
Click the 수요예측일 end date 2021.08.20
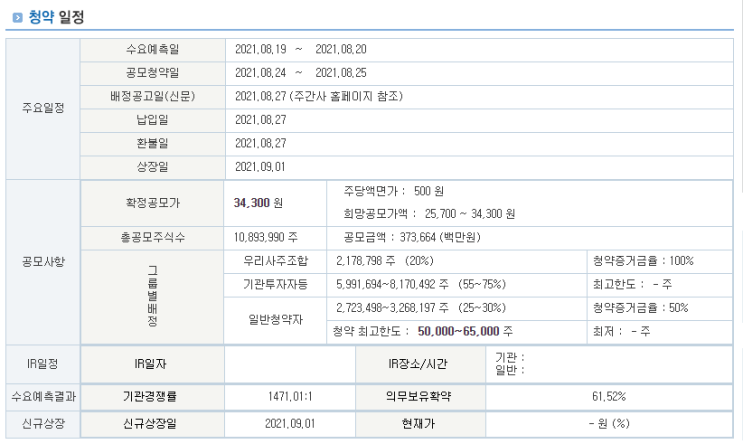[x=341, y=50]
